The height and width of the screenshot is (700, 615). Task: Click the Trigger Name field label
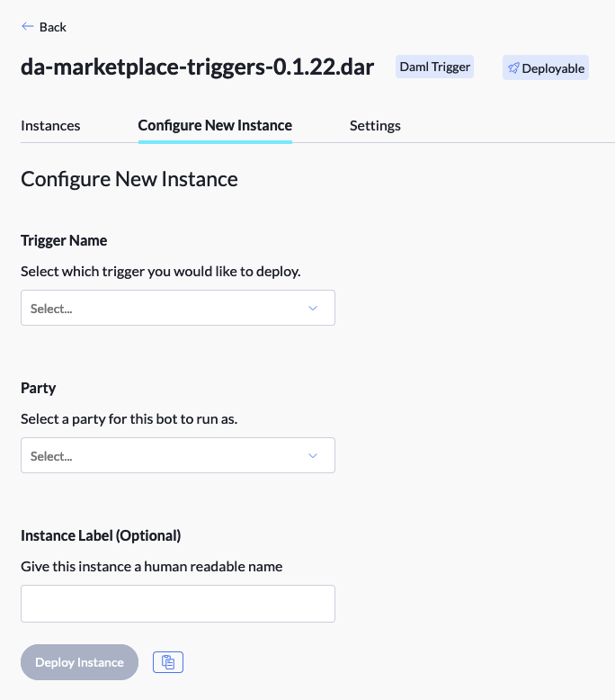point(64,240)
